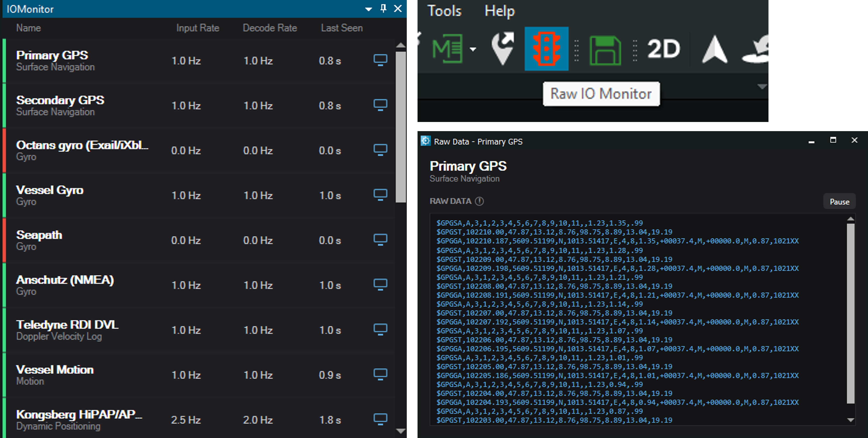Click the green save disk toolbar icon
Image resolution: width=868 pixels, height=438 pixels.
pyautogui.click(x=605, y=50)
